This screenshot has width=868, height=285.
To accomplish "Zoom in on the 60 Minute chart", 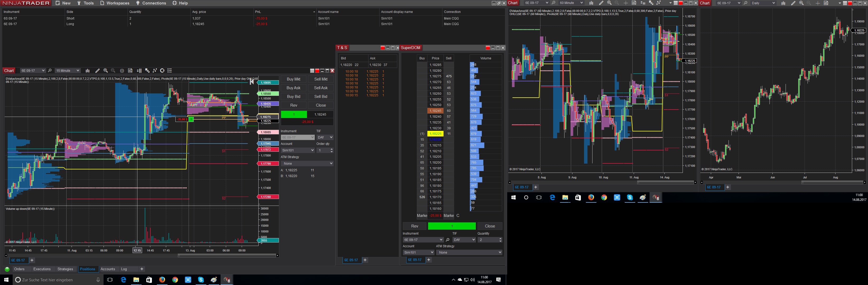I will 609,3.
